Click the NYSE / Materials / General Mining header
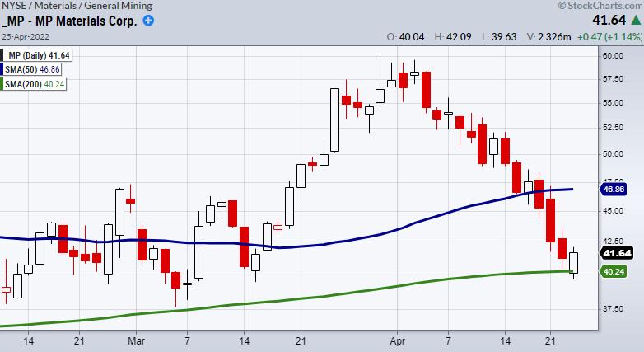The width and height of the screenshot is (644, 352). (x=77, y=6)
